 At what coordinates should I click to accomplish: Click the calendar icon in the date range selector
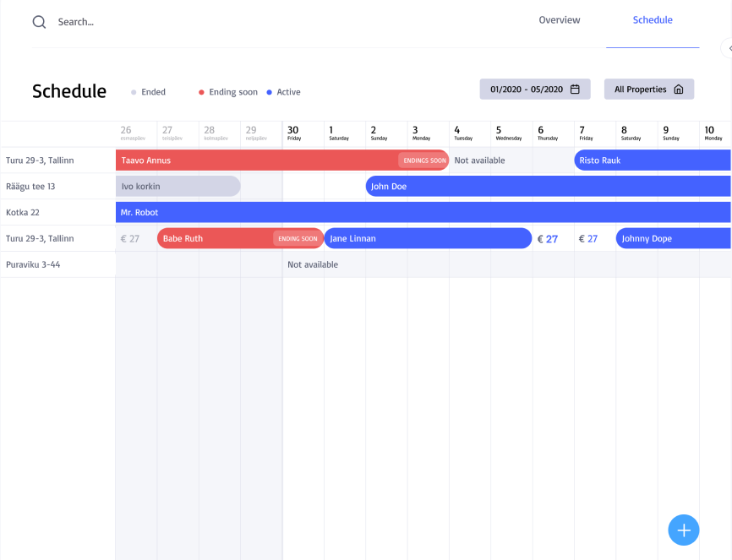pyautogui.click(x=575, y=88)
